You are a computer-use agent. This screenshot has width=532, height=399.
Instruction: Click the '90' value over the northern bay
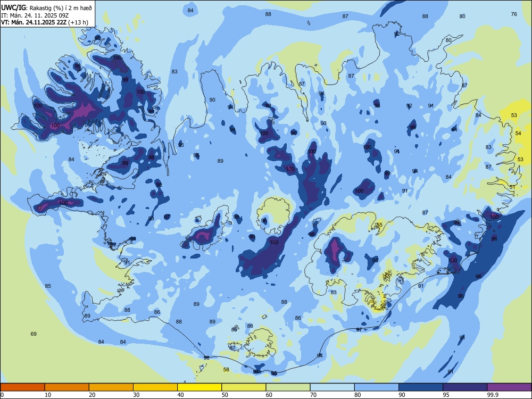click(x=212, y=100)
